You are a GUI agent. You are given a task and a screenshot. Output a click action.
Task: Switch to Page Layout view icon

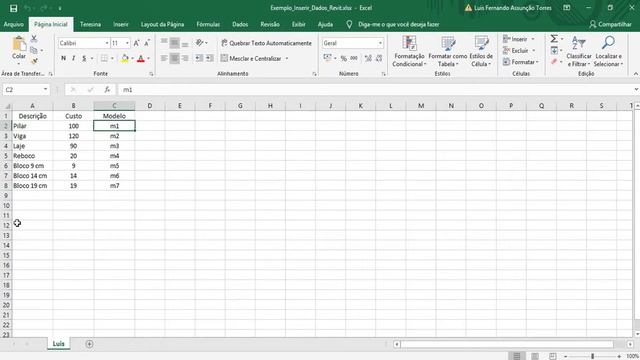[x=535, y=356]
